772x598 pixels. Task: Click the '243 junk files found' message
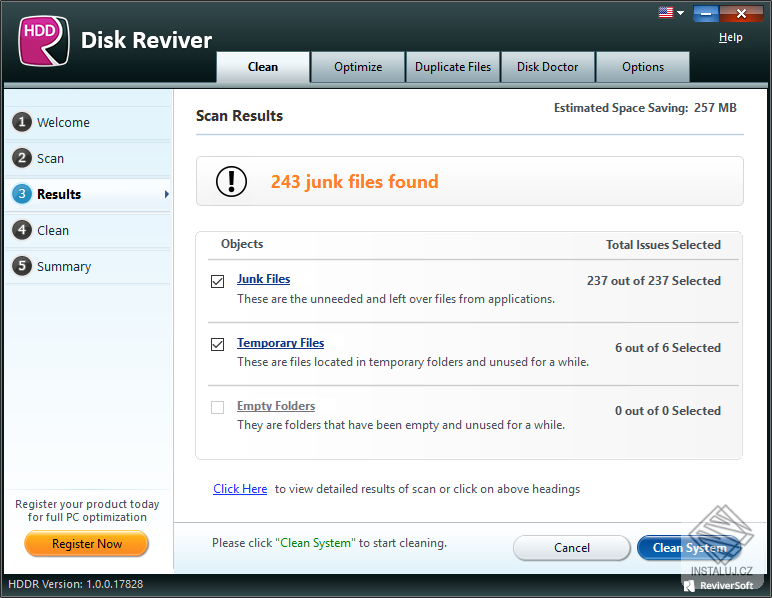(354, 182)
